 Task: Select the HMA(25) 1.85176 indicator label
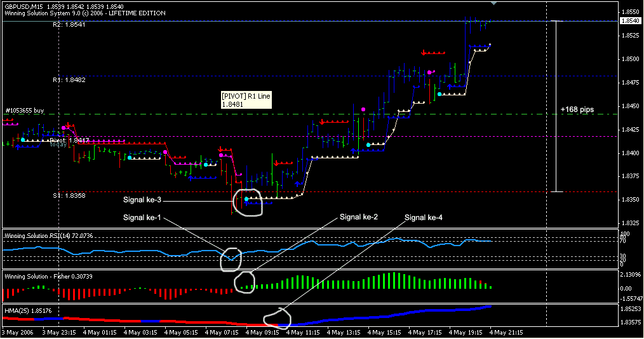(28, 310)
